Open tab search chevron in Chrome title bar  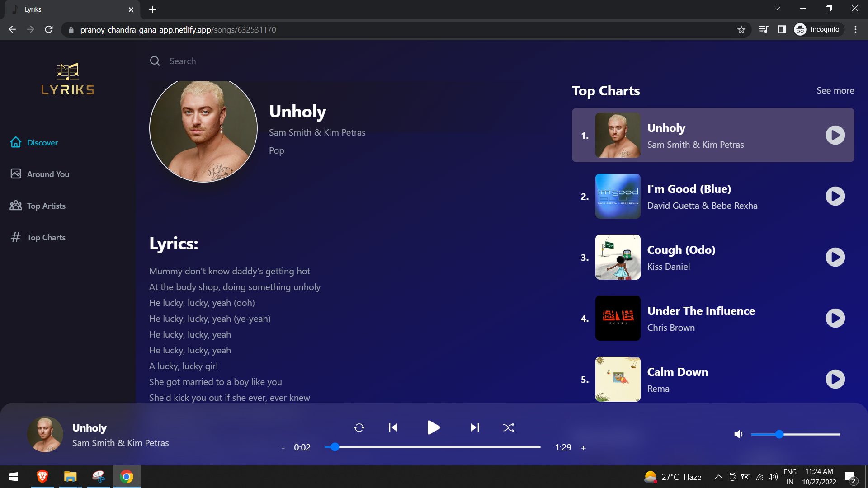(777, 9)
